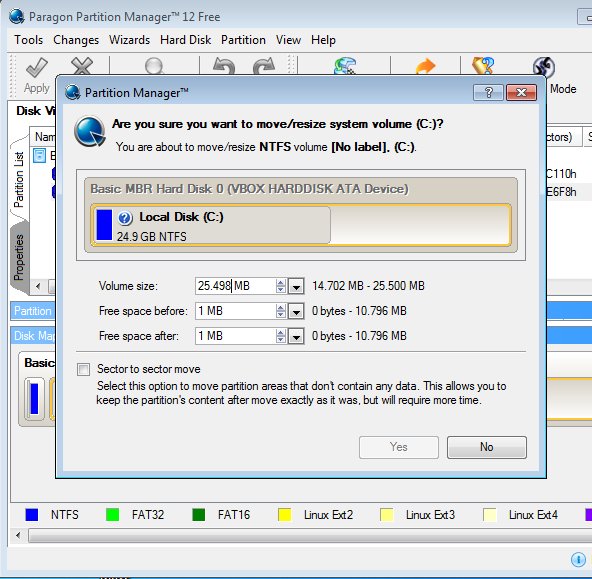Open the Volume size unit dropdown
The height and width of the screenshot is (579, 592).
296,286
